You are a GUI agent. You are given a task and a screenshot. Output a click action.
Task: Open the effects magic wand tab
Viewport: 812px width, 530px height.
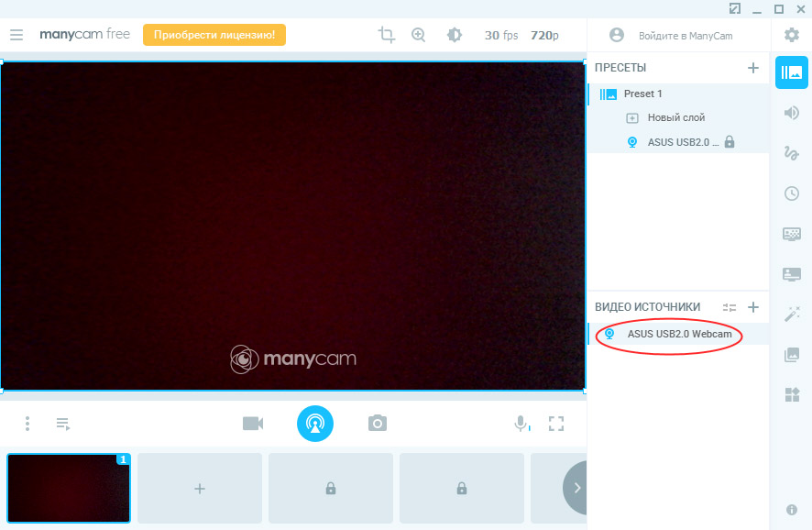791,314
